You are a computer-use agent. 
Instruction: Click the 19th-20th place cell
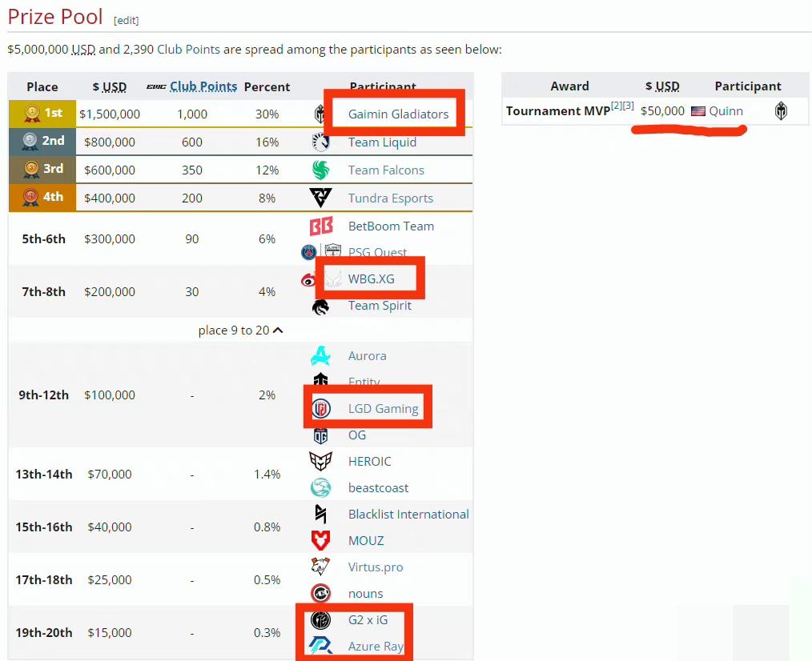43,633
